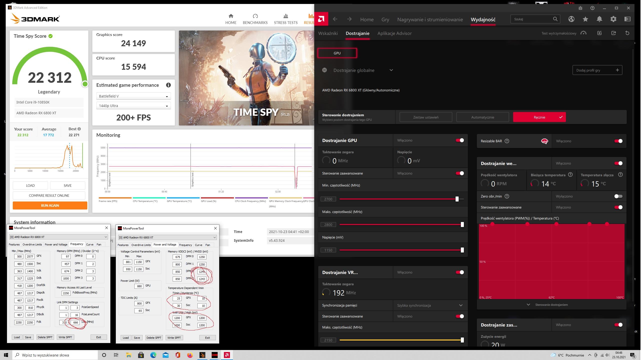Toggle the Dostrajanie VR... switch
This screenshot has width=644, height=360.
point(460,272)
